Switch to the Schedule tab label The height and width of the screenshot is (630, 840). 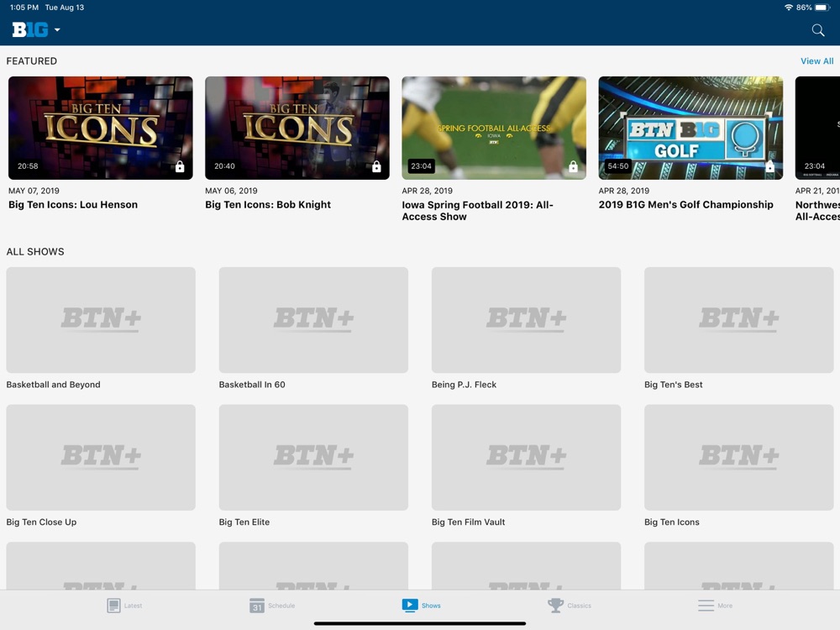pyautogui.click(x=281, y=606)
